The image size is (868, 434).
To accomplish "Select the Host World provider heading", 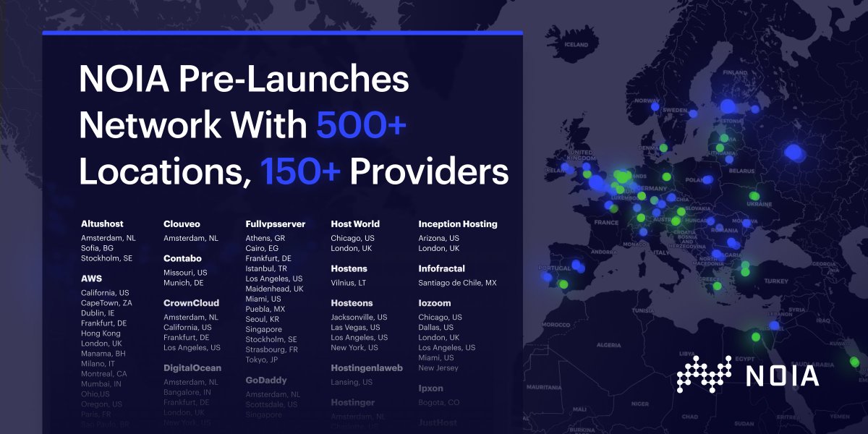I will 355,224.
